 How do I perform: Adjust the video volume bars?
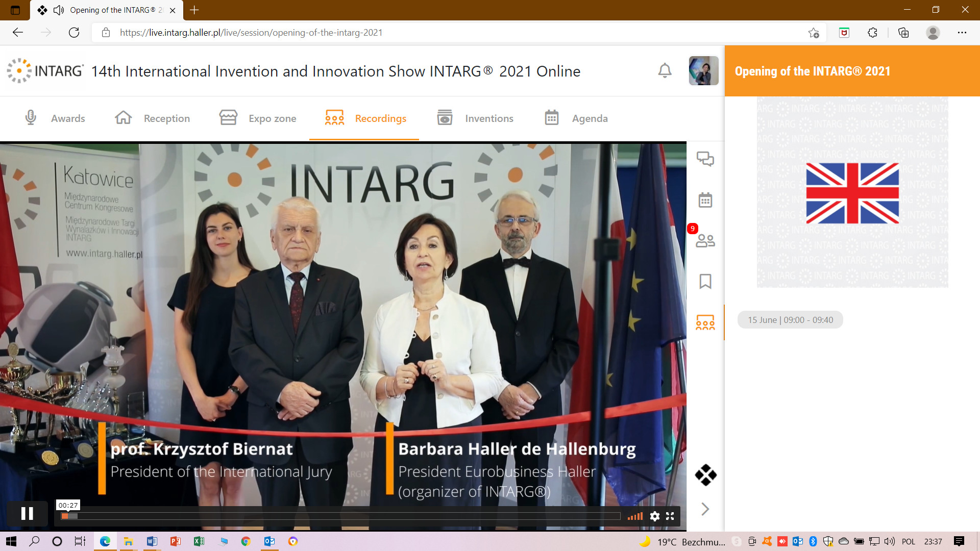(x=635, y=516)
